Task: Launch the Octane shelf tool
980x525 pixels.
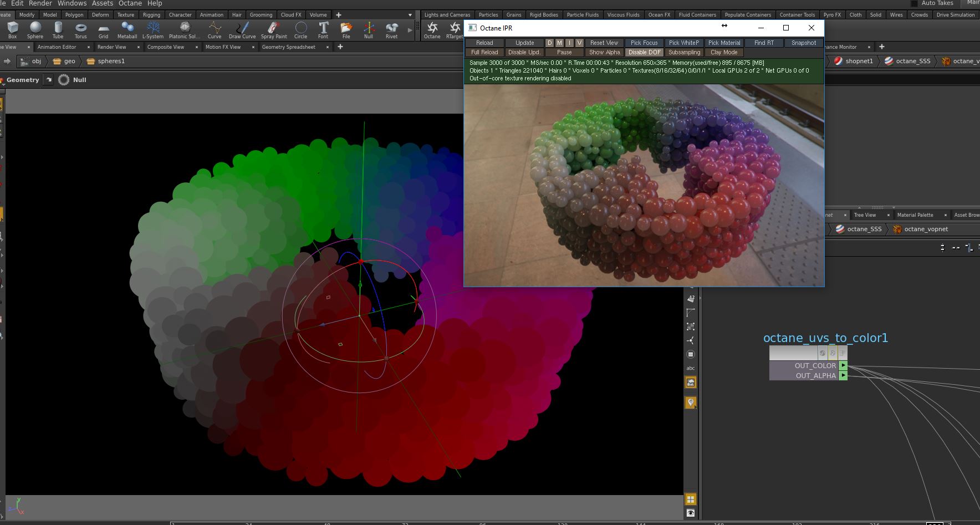Action: pyautogui.click(x=432, y=29)
